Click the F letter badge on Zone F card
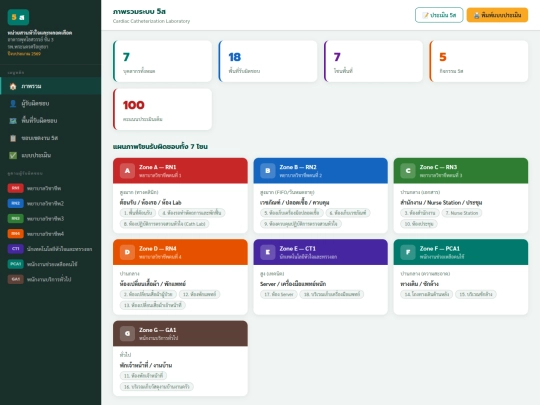This screenshot has width=540, height=405. tap(408, 252)
